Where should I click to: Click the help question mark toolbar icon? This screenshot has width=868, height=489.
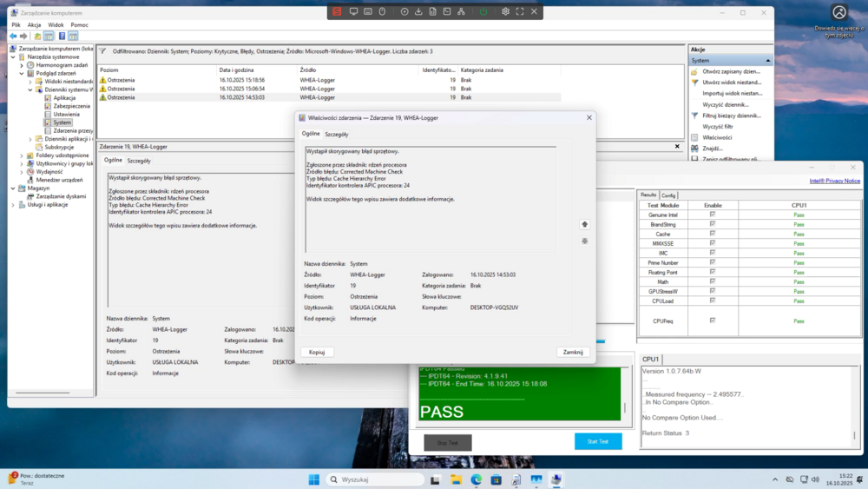point(62,36)
